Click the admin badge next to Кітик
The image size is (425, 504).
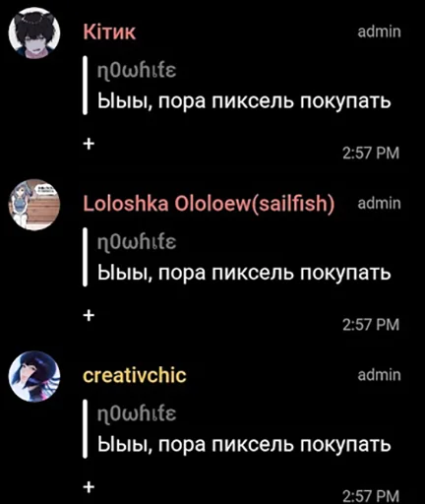(379, 31)
